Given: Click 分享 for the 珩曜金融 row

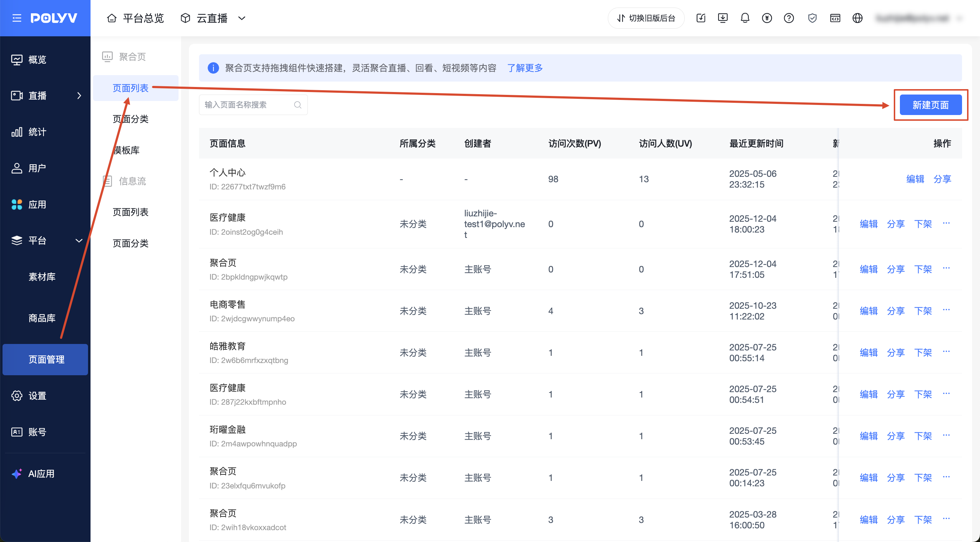Looking at the screenshot, I should (x=896, y=436).
